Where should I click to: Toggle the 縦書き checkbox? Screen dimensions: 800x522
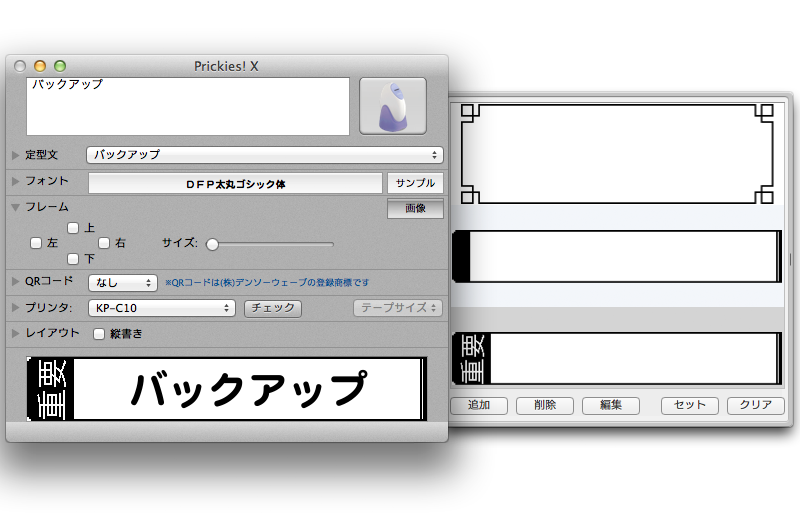[99, 334]
